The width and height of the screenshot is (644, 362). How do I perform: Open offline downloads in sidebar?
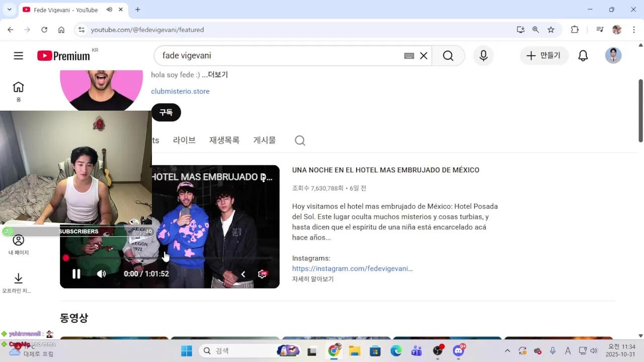point(18,283)
